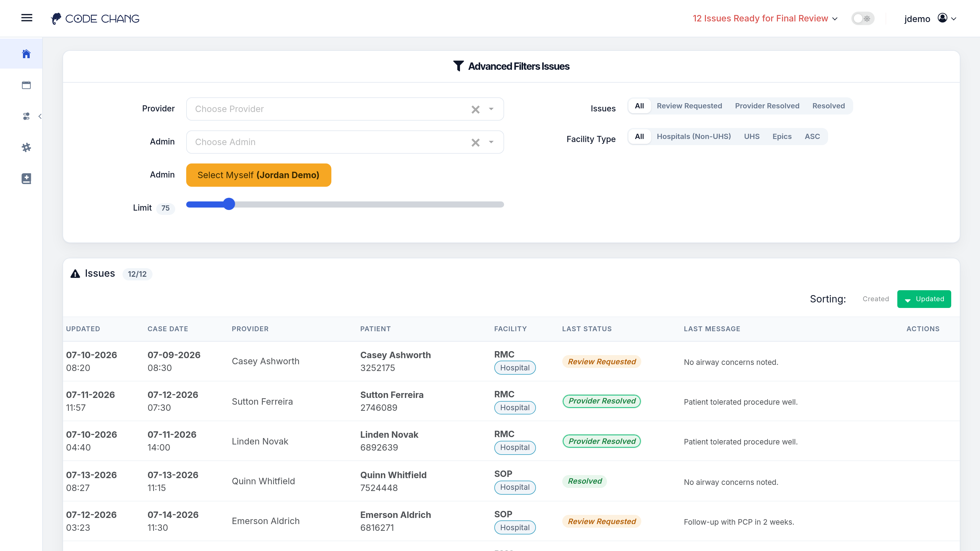
Task: Open the home sidebar icon
Action: (x=26, y=54)
